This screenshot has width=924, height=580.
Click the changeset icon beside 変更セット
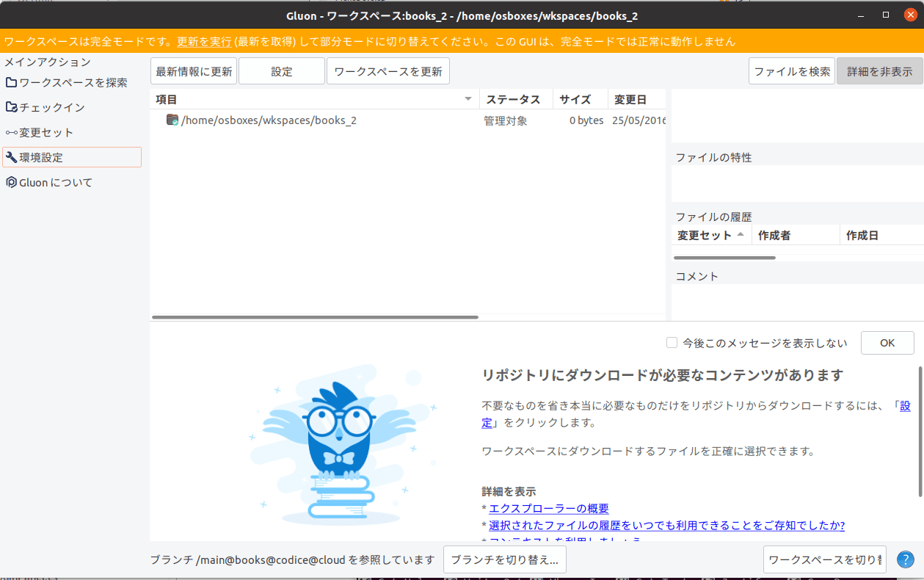pos(11,132)
